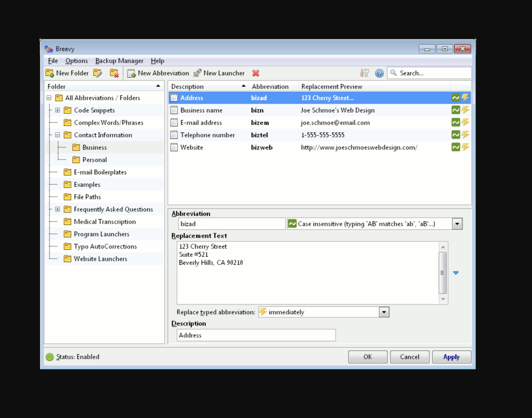Image resolution: width=532 pixels, height=418 pixels.
Task: Open the Backup Manager menu
Action: pos(119,61)
